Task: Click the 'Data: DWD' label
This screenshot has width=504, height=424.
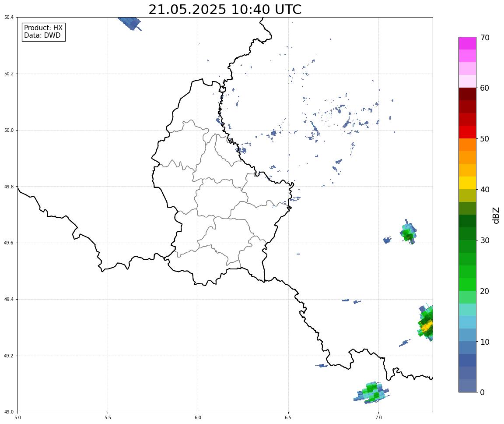Action: tap(42, 35)
